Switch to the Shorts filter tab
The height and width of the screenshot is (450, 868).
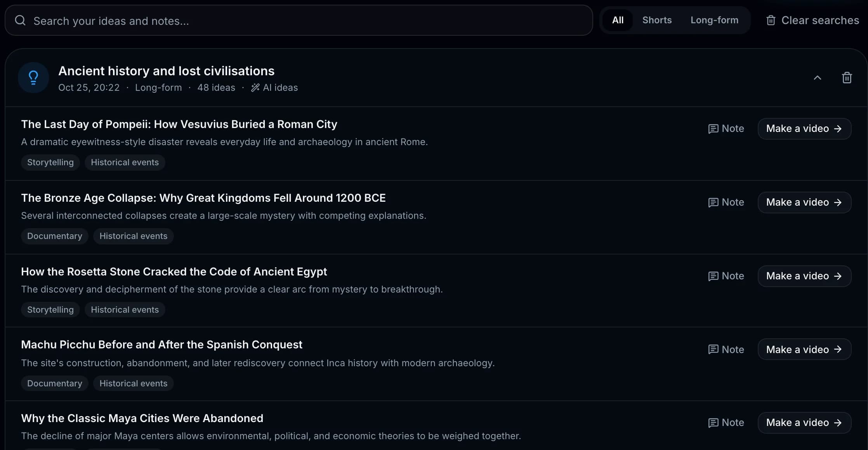tap(657, 20)
